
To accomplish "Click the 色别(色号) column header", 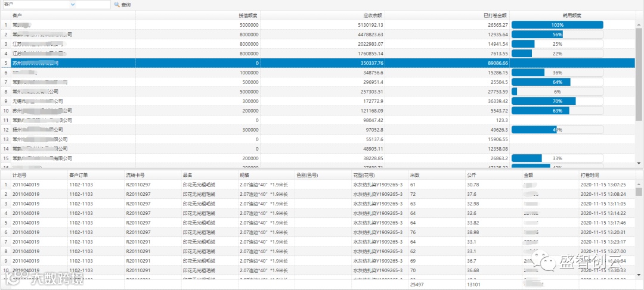I will coord(307,174).
